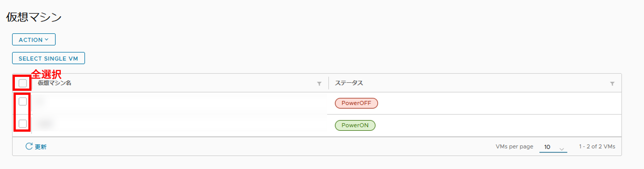Click the 仮想マシン page heading
The width and height of the screenshot is (644, 169).
33,17
